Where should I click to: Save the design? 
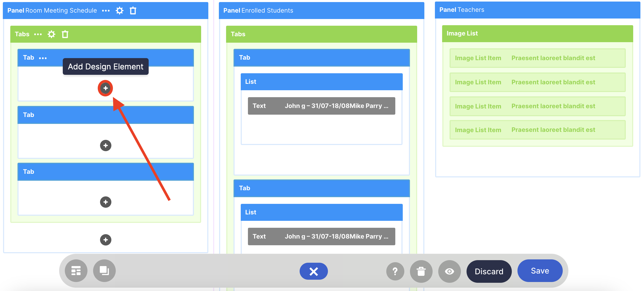tap(540, 271)
